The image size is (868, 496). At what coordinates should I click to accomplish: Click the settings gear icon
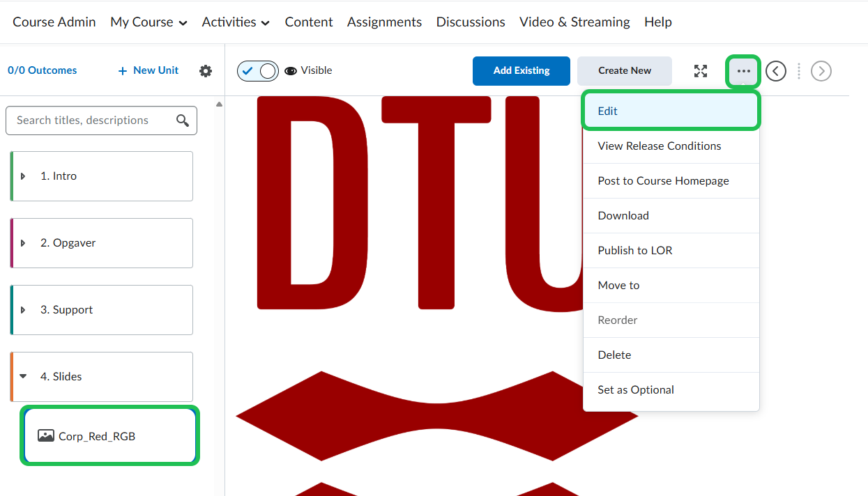(206, 71)
